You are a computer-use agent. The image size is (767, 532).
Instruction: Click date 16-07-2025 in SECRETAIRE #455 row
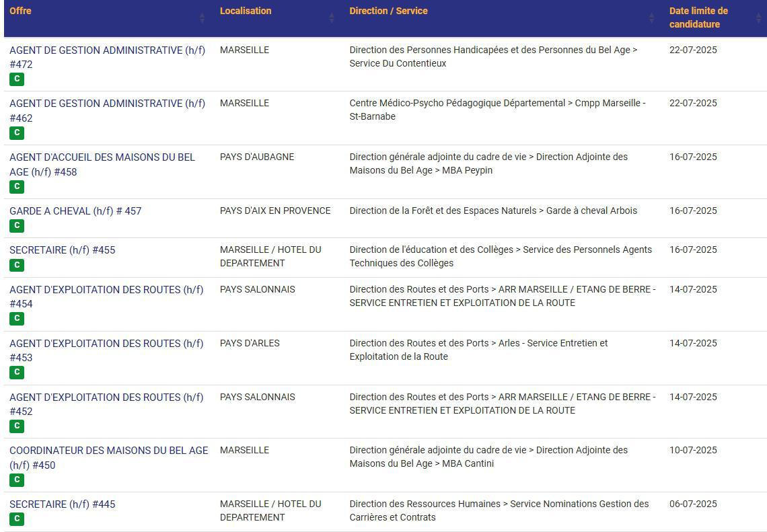click(693, 250)
